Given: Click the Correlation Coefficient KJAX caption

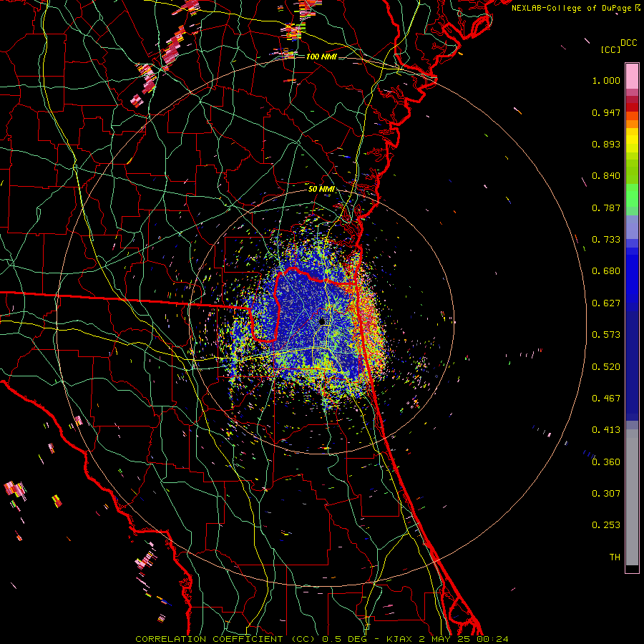Looking at the screenshot, I should click(x=322, y=639).
